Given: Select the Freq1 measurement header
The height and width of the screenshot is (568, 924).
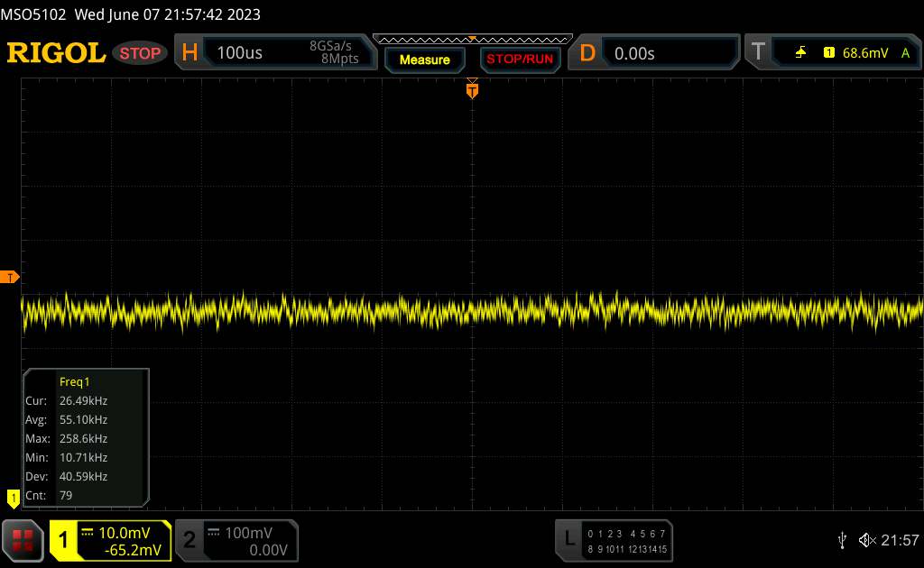Looking at the screenshot, I should point(74,382).
